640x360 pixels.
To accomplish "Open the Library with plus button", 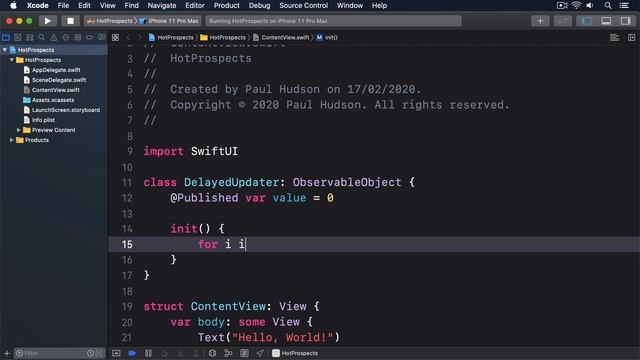I will [540, 21].
